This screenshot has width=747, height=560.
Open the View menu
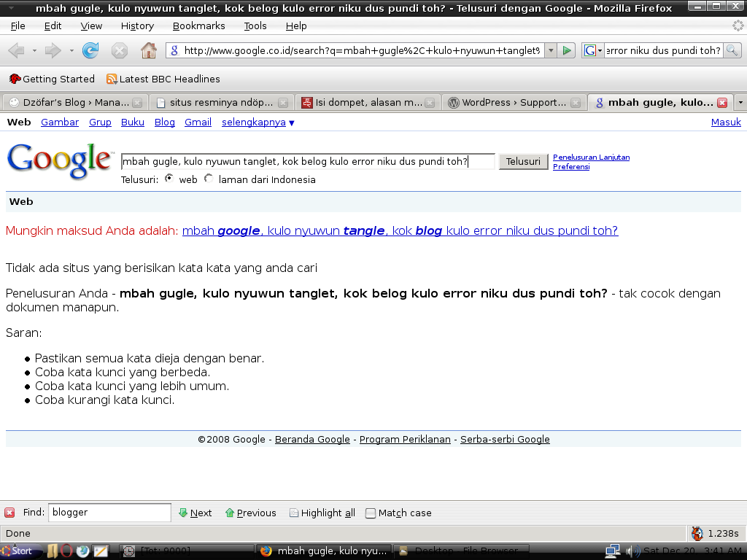(91, 26)
